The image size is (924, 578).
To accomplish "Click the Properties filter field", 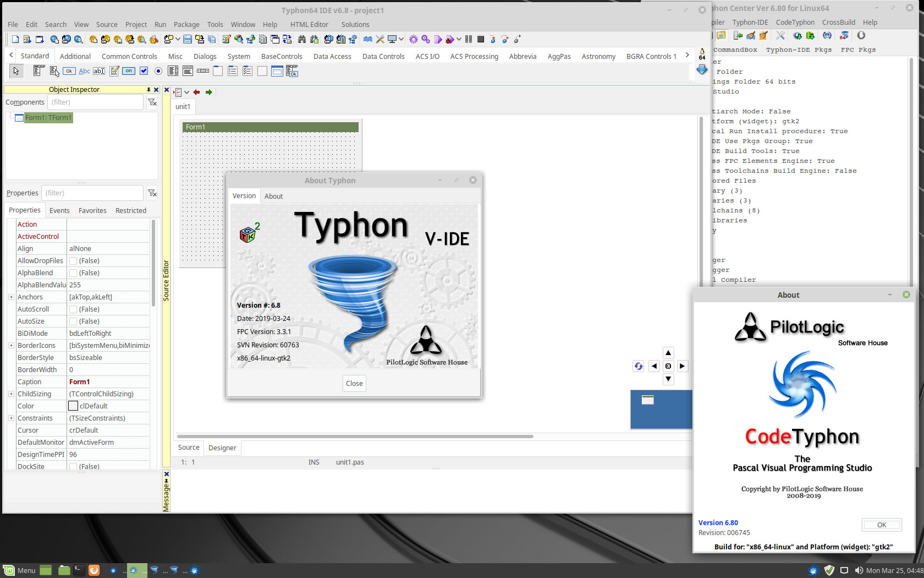I will click(x=92, y=193).
